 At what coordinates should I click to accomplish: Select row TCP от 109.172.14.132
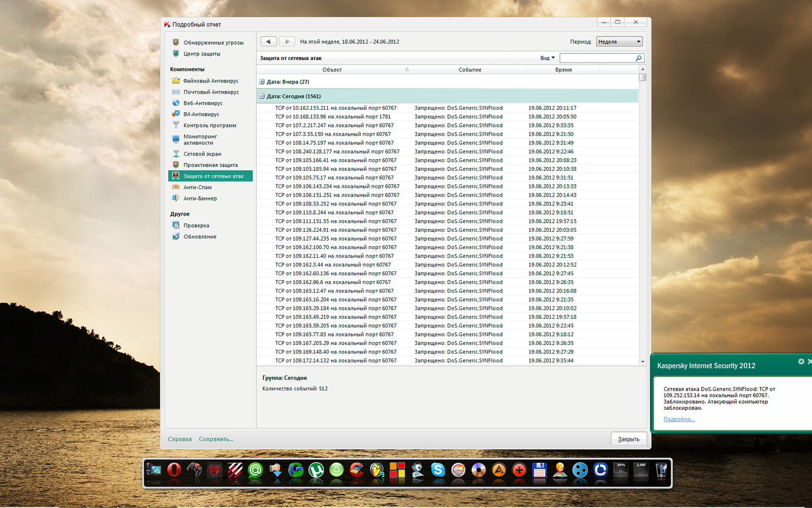pos(448,361)
